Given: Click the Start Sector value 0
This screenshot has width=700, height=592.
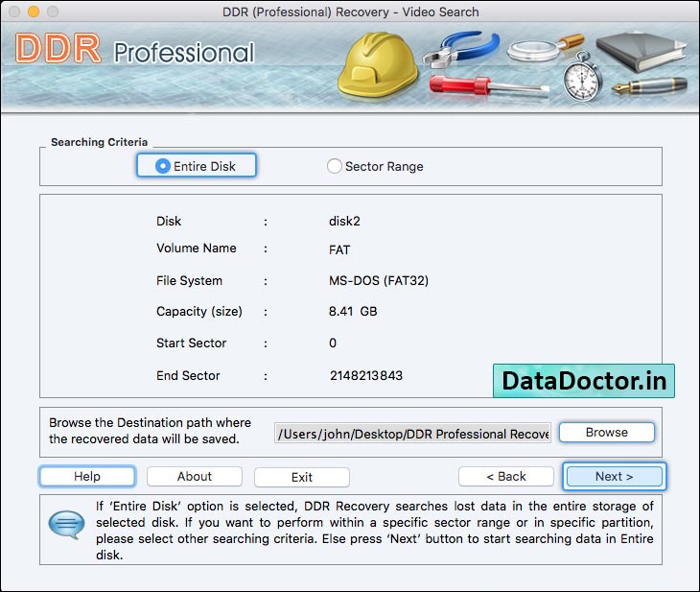Looking at the screenshot, I should tap(333, 343).
